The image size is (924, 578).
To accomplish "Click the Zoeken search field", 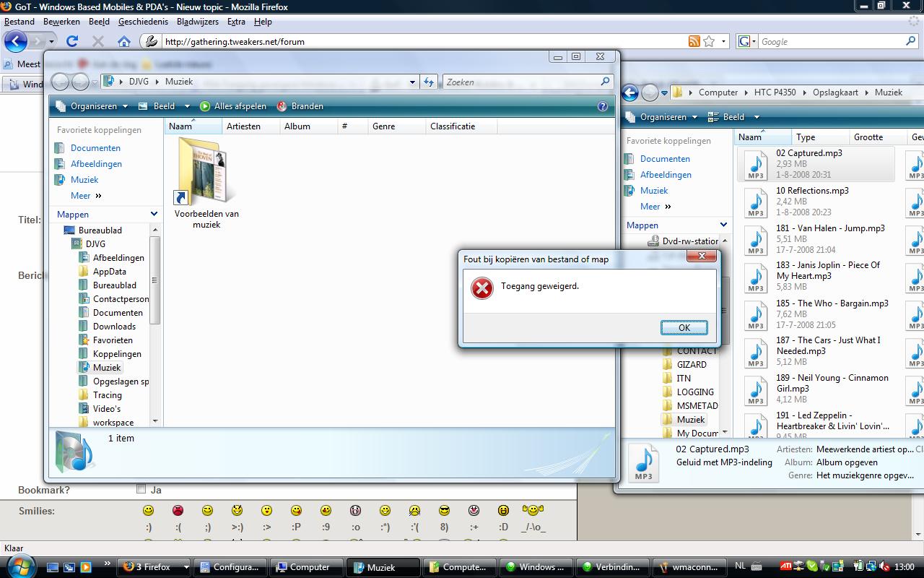I will click(x=521, y=82).
